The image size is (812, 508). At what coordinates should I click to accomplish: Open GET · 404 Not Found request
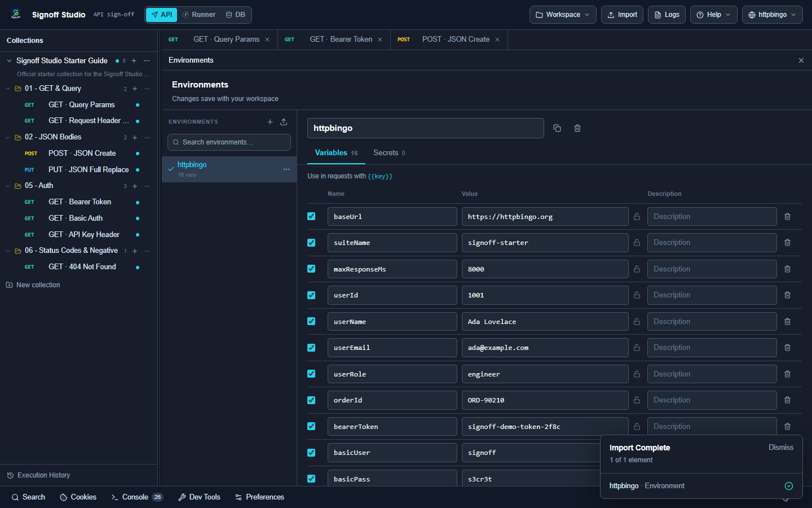[x=82, y=267]
